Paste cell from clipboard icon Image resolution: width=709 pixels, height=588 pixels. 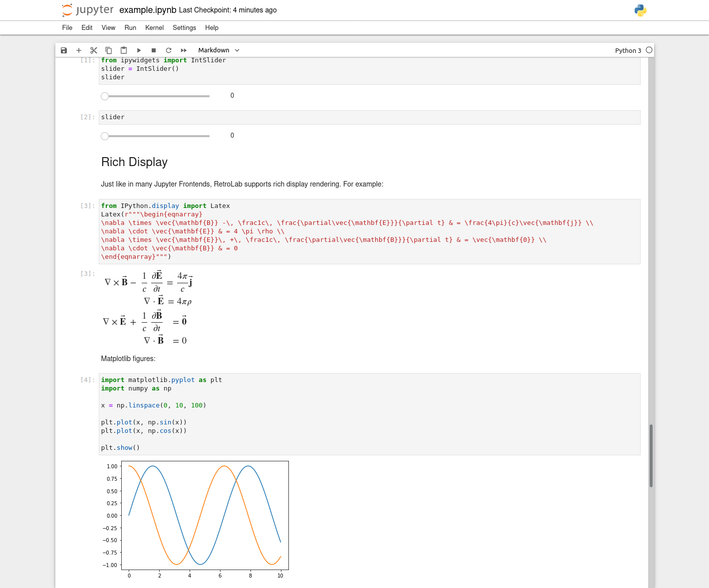pos(124,50)
